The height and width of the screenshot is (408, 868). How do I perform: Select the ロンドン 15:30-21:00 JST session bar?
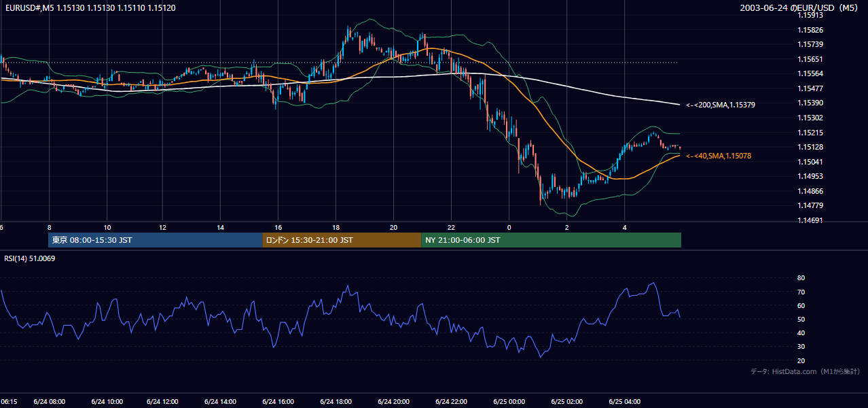pos(342,240)
